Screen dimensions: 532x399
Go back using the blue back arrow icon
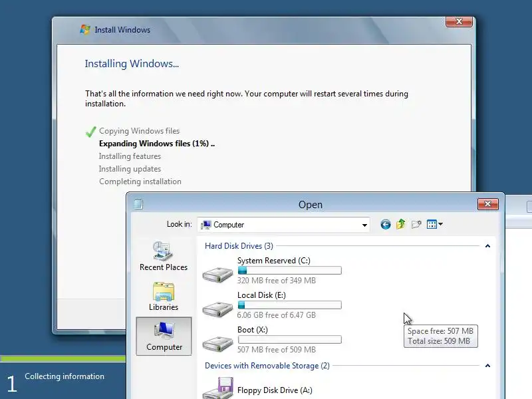(x=386, y=224)
